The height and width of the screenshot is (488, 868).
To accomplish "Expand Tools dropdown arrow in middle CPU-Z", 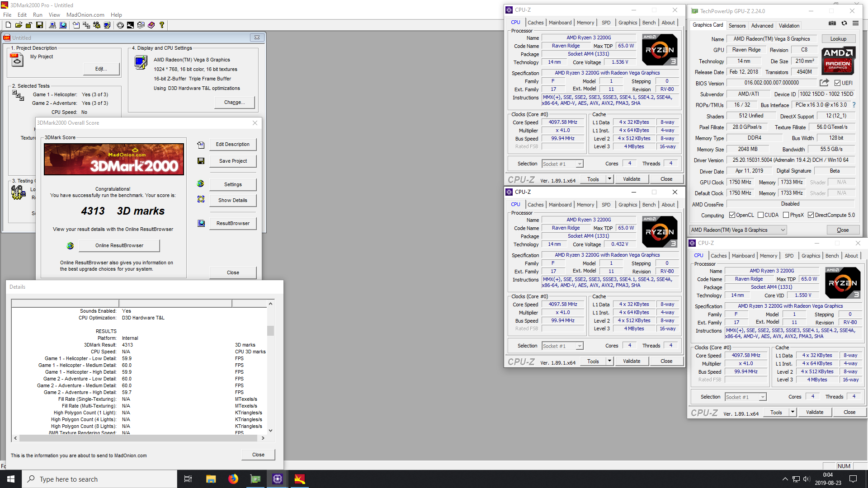I will pyautogui.click(x=609, y=361).
